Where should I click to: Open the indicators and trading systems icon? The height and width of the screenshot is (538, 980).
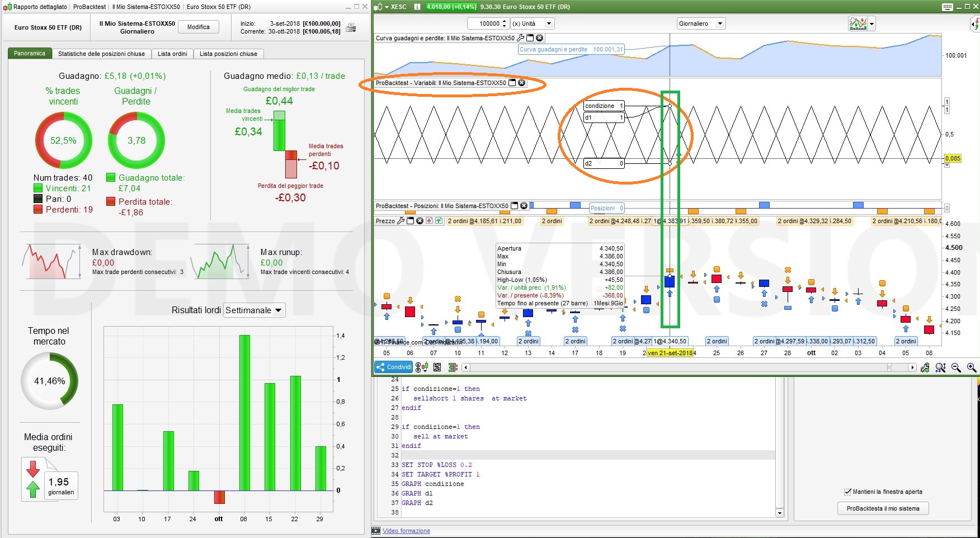pos(858,23)
